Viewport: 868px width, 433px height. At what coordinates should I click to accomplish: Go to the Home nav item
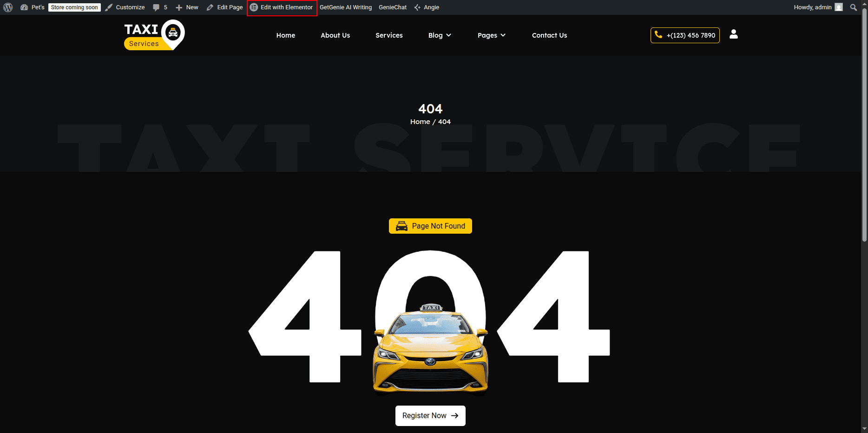point(286,35)
